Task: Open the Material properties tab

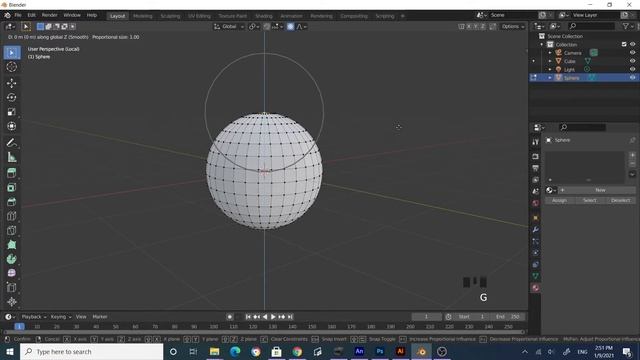Action: pyautogui.click(x=536, y=288)
